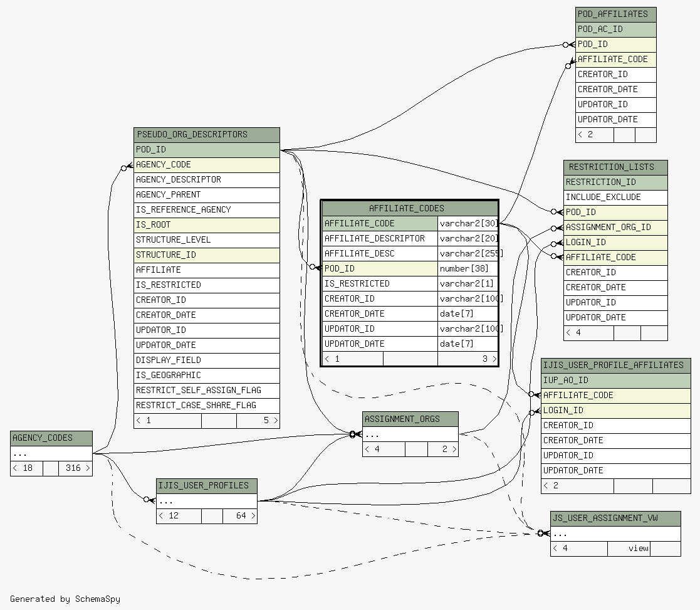700x610 pixels.
Task: Select IS_REFERENCE_AGENCY column
Action: click(x=207, y=210)
